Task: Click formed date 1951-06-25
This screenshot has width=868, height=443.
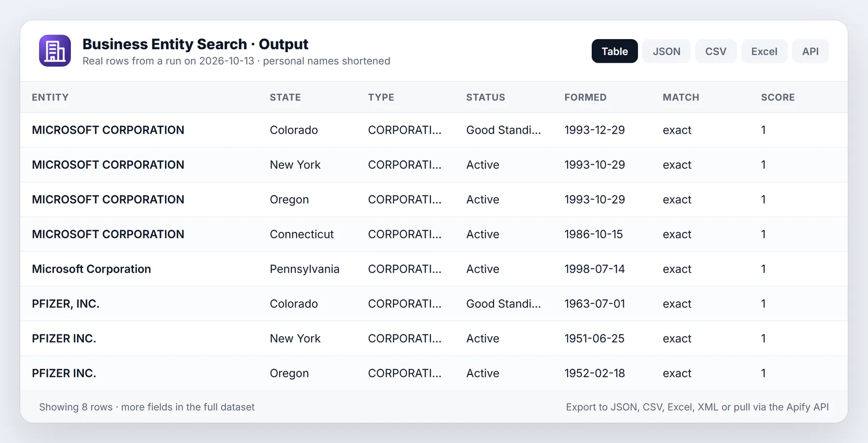Action: click(x=595, y=338)
